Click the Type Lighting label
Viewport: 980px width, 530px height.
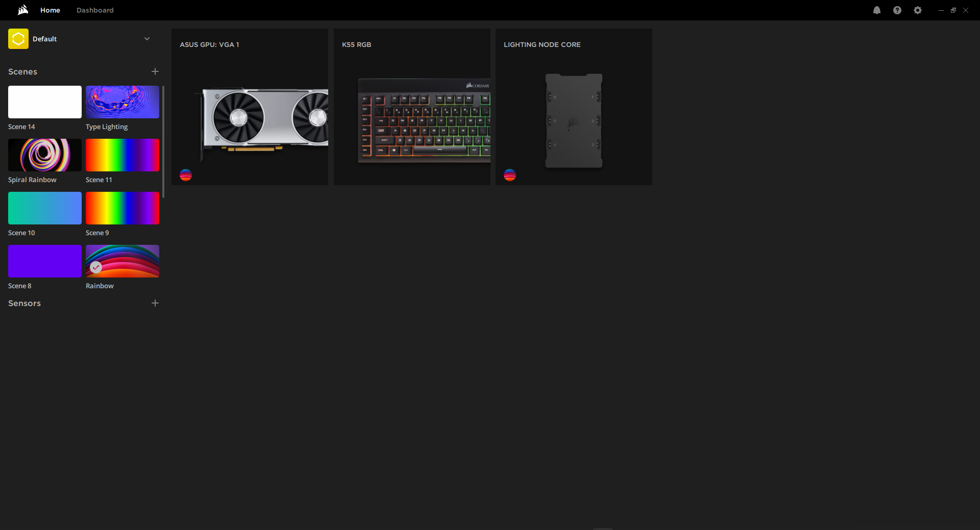[x=107, y=127]
